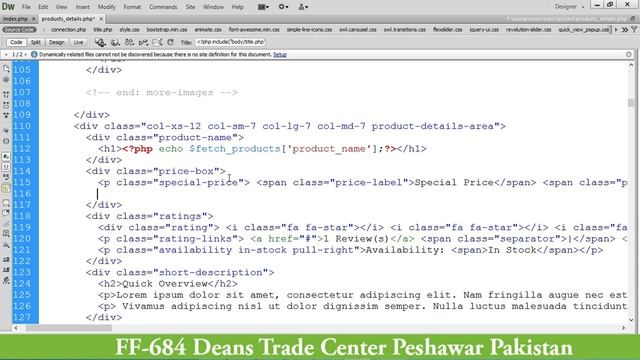Go to next info bar message
This screenshot has width=640, height=360.
[25, 54]
